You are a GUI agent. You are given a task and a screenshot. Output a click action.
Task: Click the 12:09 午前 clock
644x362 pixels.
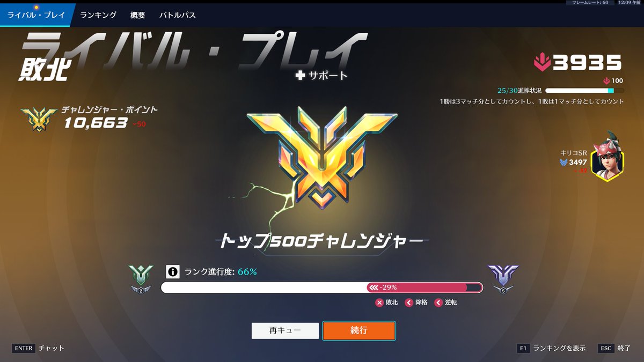pos(628,3)
